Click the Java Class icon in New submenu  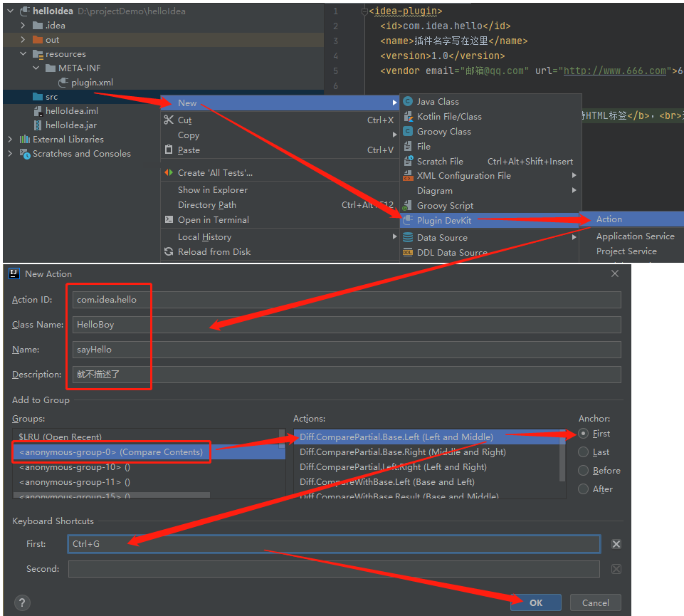coord(408,102)
